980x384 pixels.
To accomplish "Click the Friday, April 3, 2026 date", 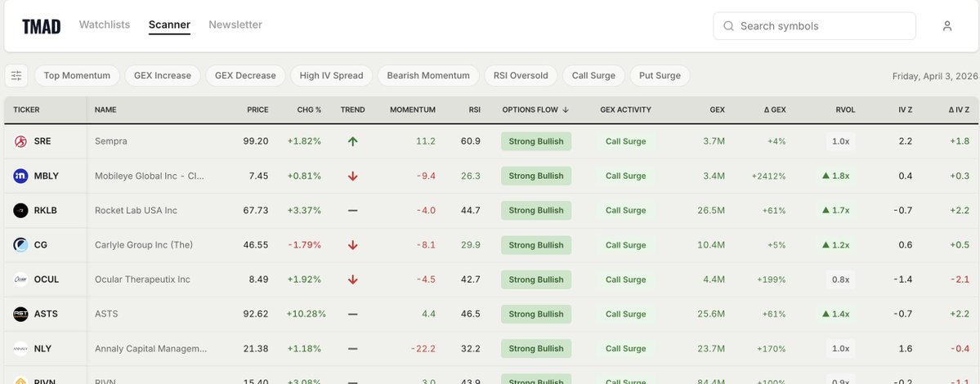I will (935, 76).
